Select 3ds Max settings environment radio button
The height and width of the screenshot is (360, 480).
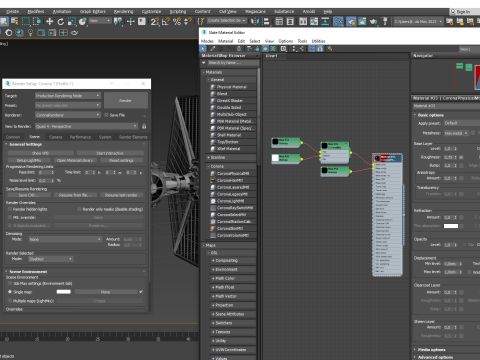(x=10, y=283)
